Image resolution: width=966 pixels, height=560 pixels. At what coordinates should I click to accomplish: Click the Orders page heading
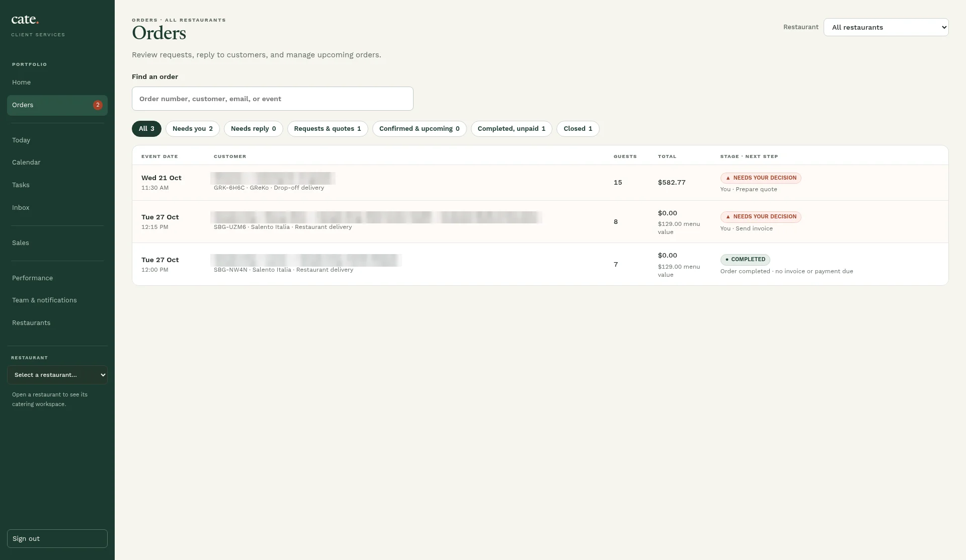159,33
